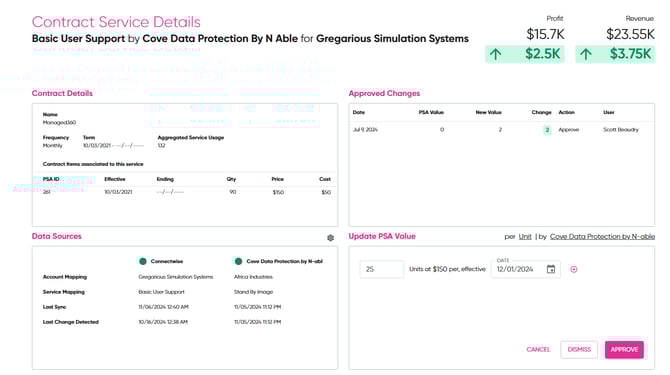Click the green profit increase arrow

496,54
